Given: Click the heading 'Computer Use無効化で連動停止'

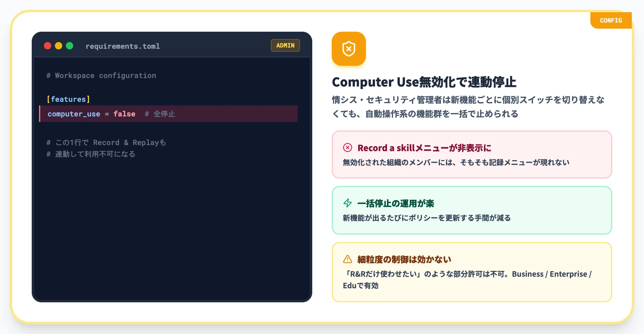Looking at the screenshot, I should [424, 82].
